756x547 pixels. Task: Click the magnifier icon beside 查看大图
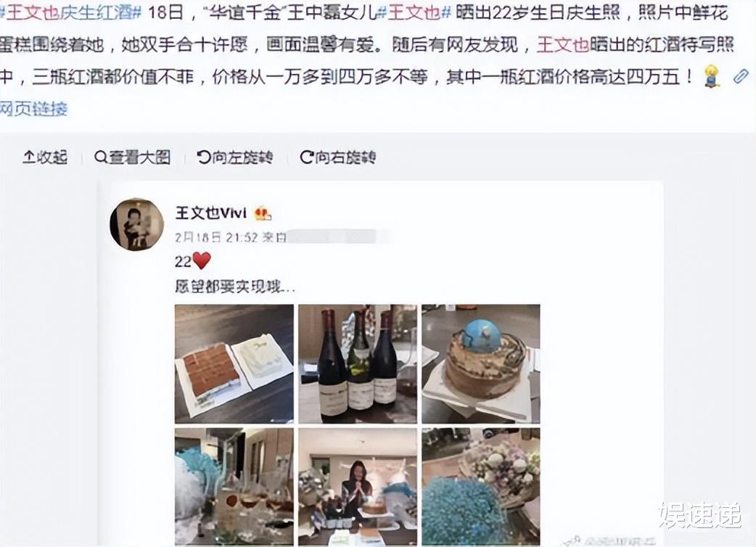click(101, 157)
